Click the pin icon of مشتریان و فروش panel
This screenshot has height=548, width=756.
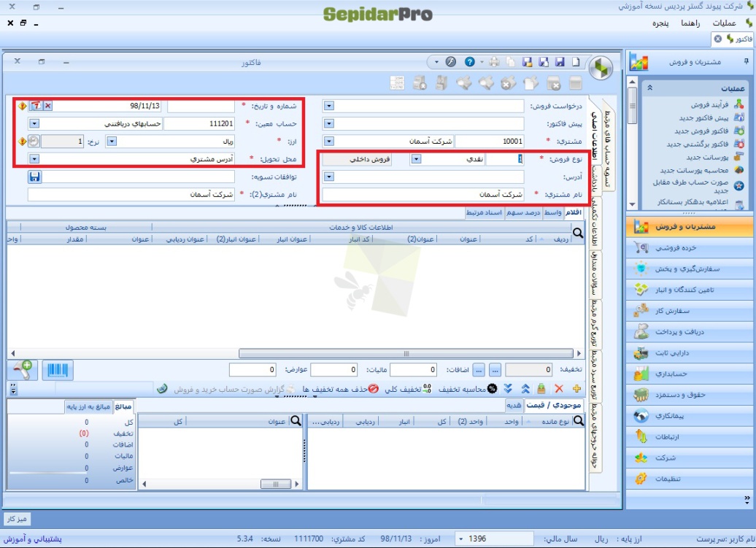click(746, 61)
